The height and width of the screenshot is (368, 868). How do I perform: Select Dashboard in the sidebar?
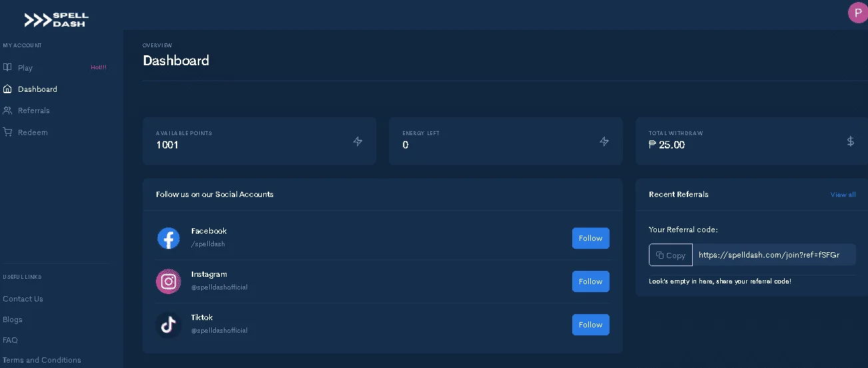coord(37,89)
